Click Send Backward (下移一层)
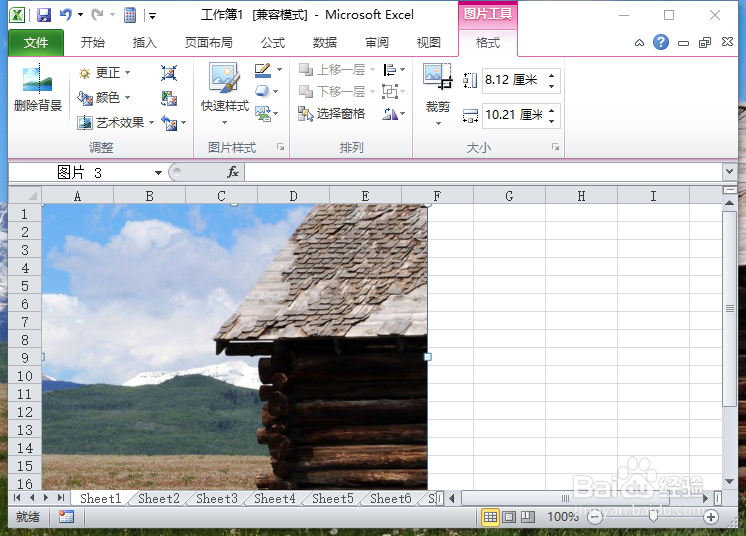This screenshot has width=746, height=536. [332, 91]
